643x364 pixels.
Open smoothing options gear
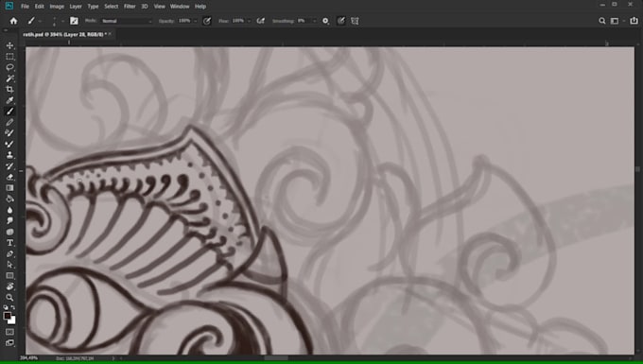pyautogui.click(x=325, y=21)
